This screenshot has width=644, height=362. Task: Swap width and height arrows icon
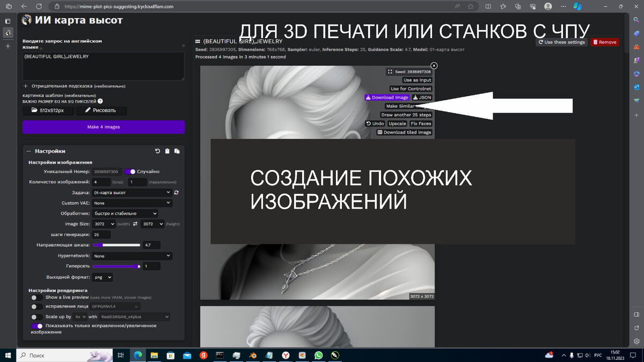[136, 224]
